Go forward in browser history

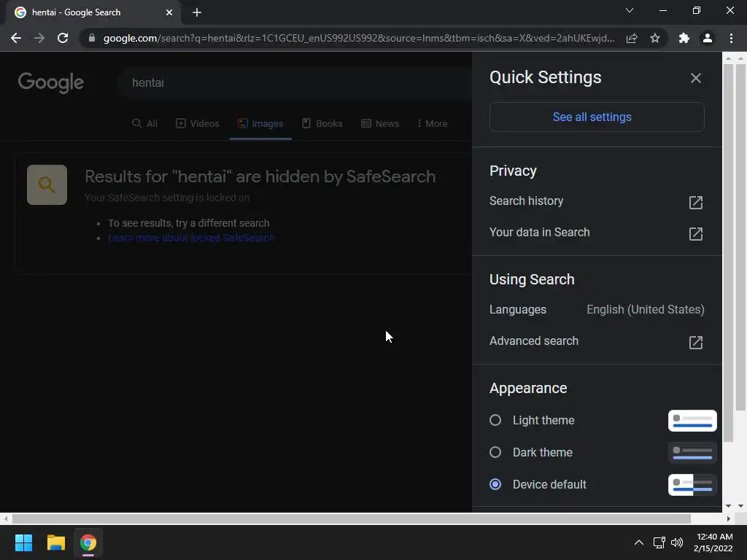39,38
